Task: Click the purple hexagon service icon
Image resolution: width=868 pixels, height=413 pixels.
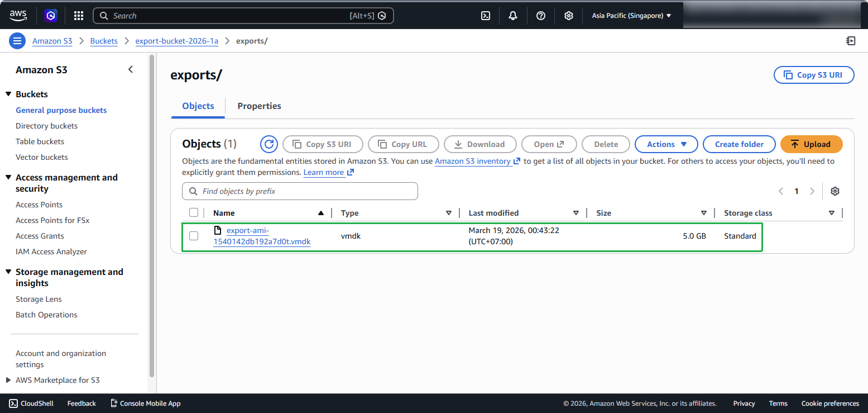Action: [x=51, y=16]
